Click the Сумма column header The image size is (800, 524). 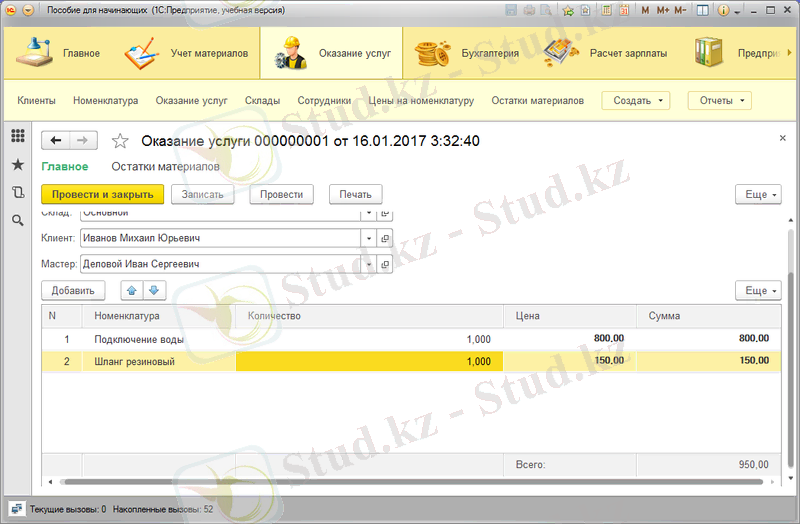[x=709, y=316]
